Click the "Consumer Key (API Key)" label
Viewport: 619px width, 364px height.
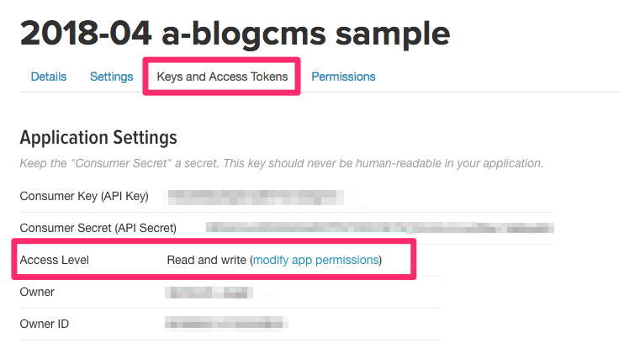tap(84, 197)
